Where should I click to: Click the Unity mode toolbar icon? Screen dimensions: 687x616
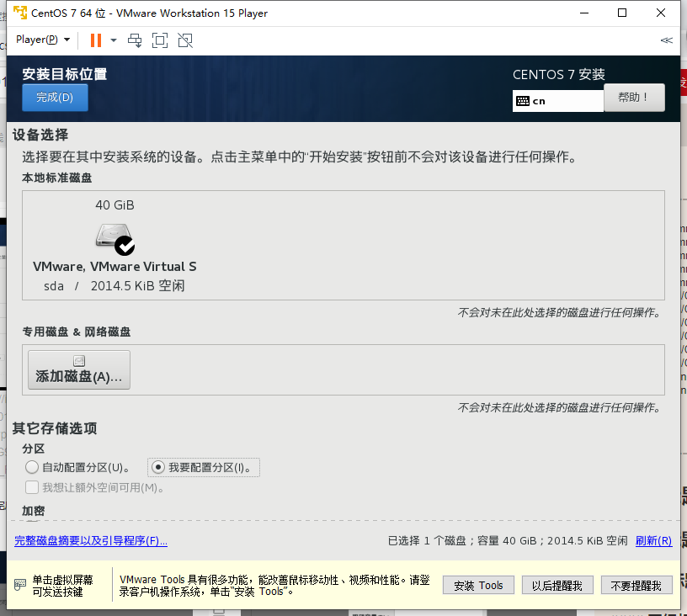point(184,40)
